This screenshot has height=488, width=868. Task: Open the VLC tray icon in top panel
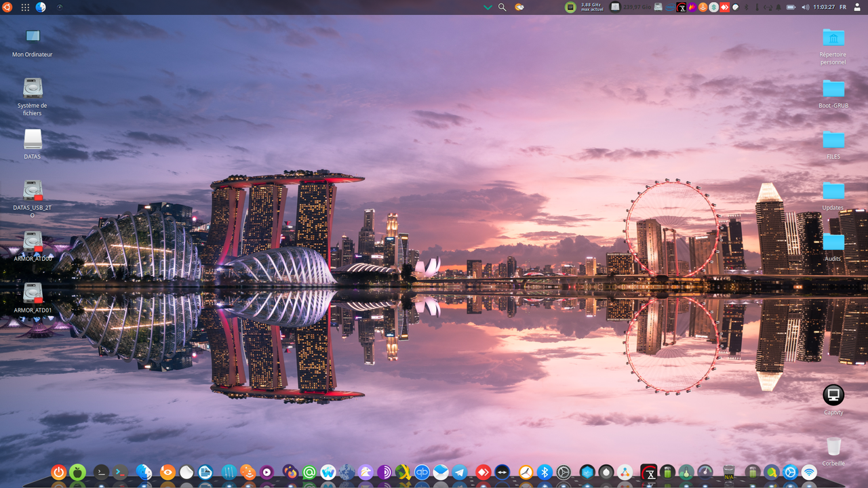[x=703, y=7]
